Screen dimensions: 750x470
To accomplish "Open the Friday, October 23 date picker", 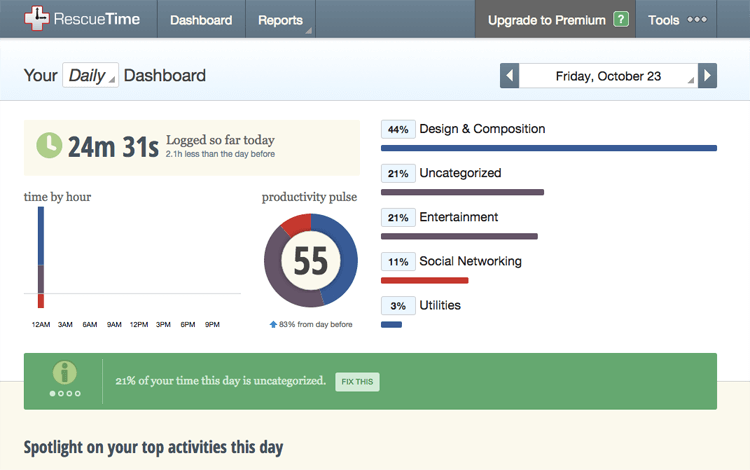I will click(x=608, y=76).
